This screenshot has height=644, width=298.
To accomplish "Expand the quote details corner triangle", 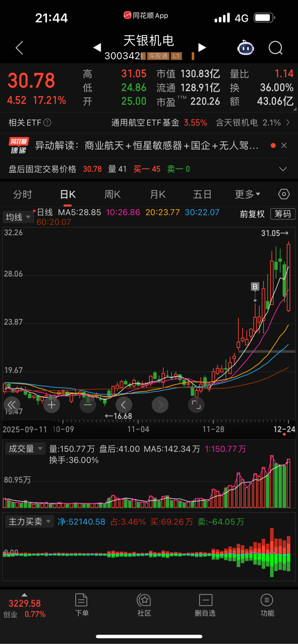I will (x=294, y=109).
